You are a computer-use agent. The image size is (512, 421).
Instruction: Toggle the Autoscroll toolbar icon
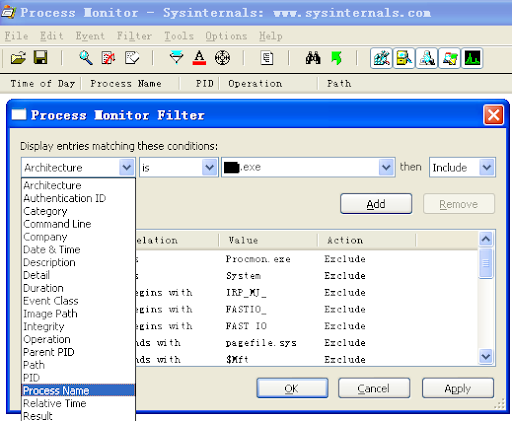[108, 58]
